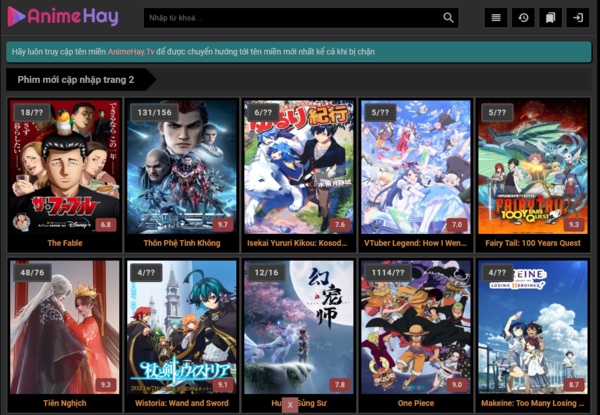
Task: Click Thôn Phệ Tinh Không title link
Action: click(x=182, y=243)
